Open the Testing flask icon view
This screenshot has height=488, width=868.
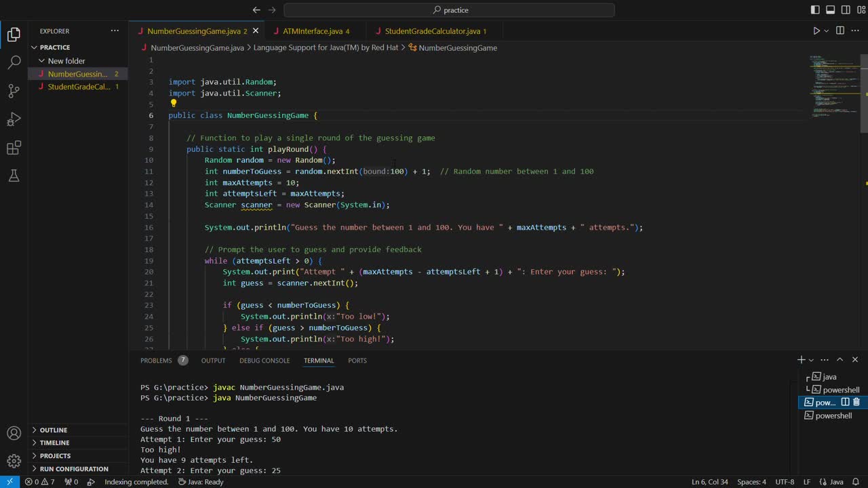pos(14,176)
